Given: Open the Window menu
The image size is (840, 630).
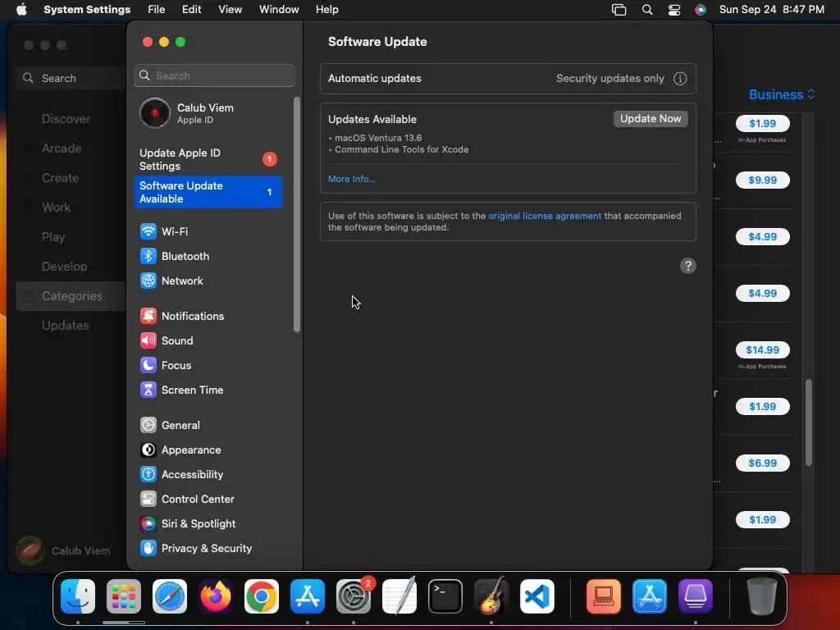Looking at the screenshot, I should click(x=279, y=10).
